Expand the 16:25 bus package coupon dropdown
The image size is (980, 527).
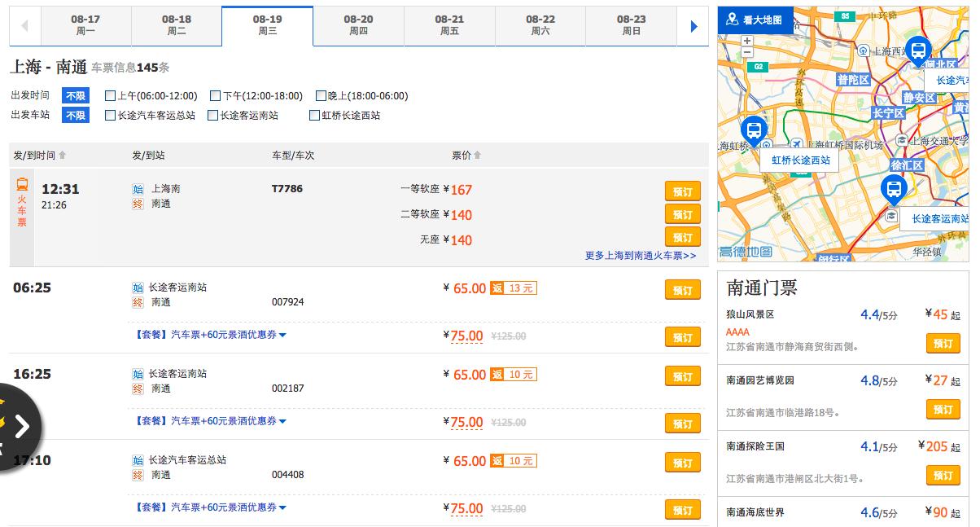coord(282,421)
